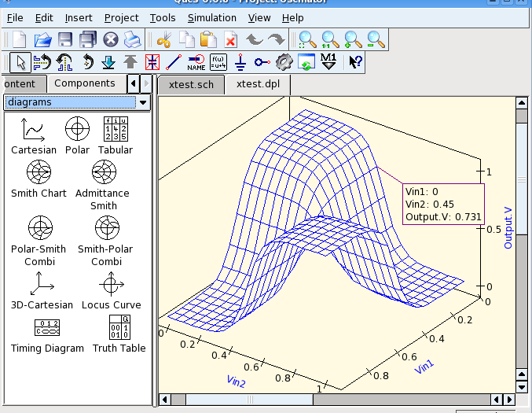Toggle the deactivate/activate component tool
This screenshot has width=532, height=413.
coord(152,61)
